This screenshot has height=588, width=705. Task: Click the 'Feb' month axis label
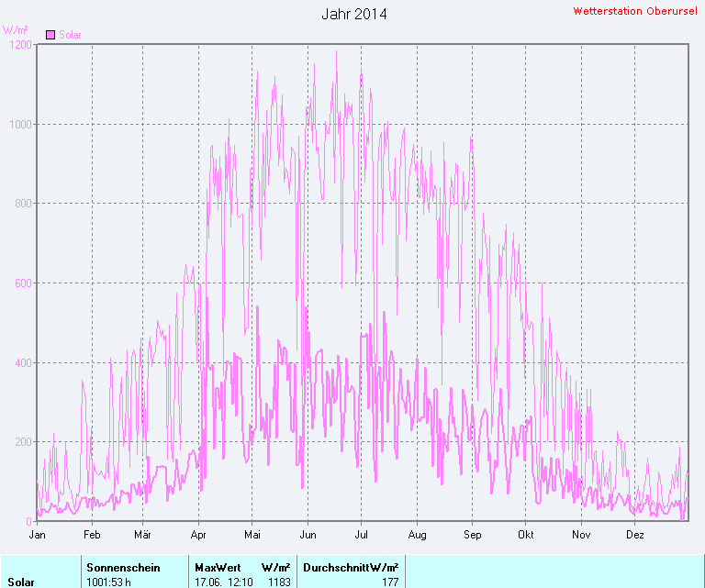(92, 535)
